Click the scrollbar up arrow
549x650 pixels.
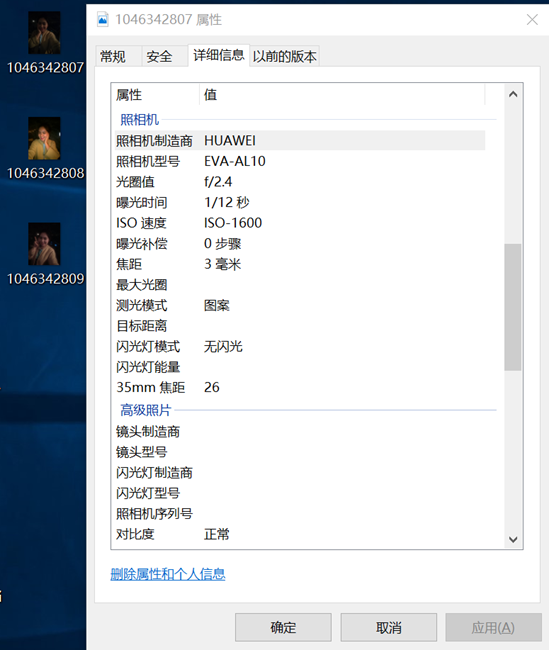[513, 94]
